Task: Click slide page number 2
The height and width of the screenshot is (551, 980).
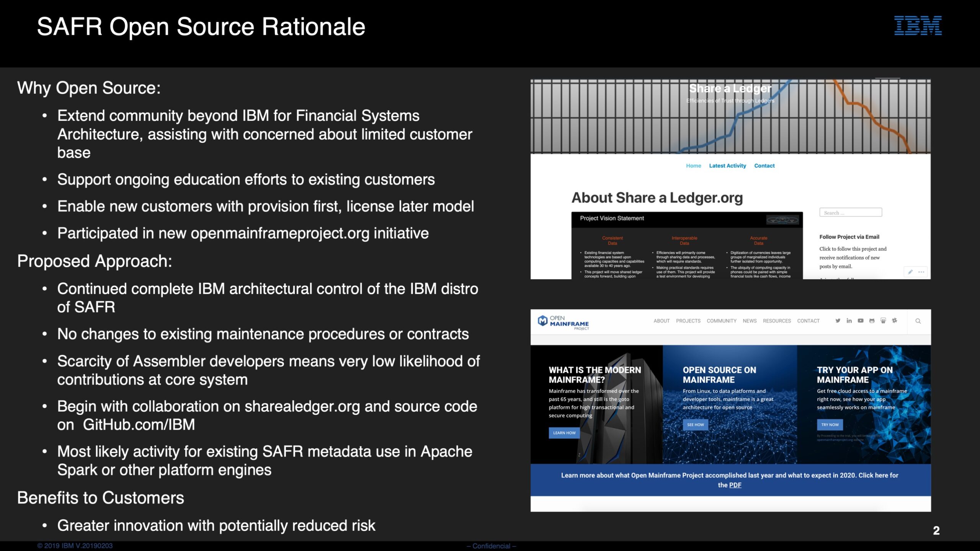Action: click(x=936, y=531)
